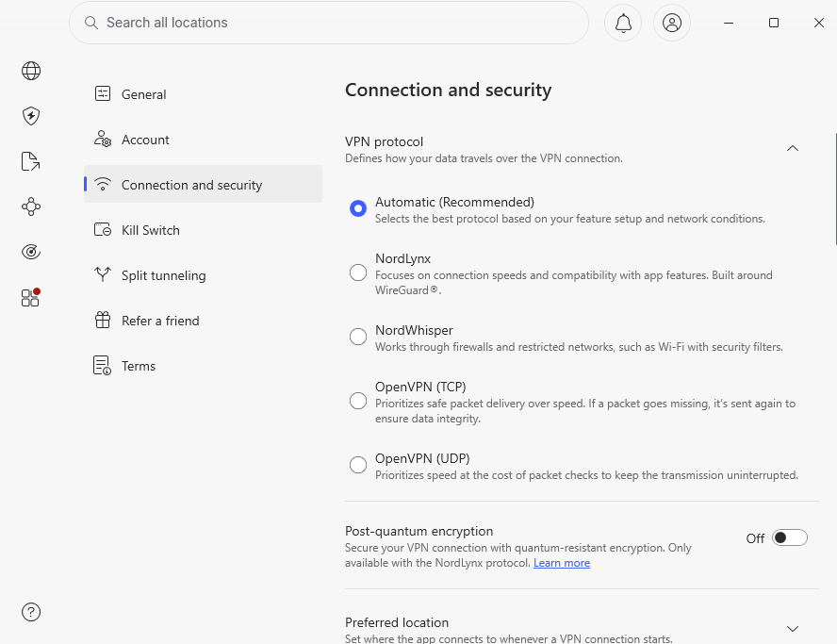
Task: Select the OpenVPN (TCP) radio button
Action: click(358, 401)
